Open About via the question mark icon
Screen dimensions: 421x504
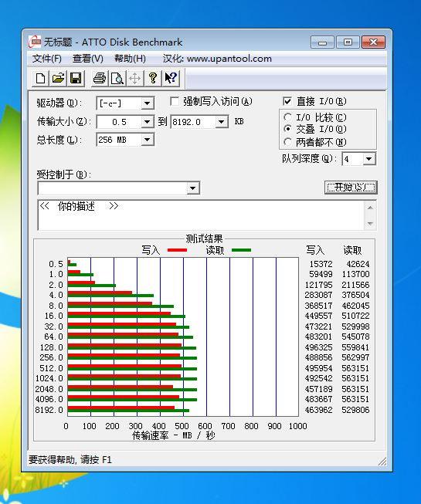pos(153,78)
